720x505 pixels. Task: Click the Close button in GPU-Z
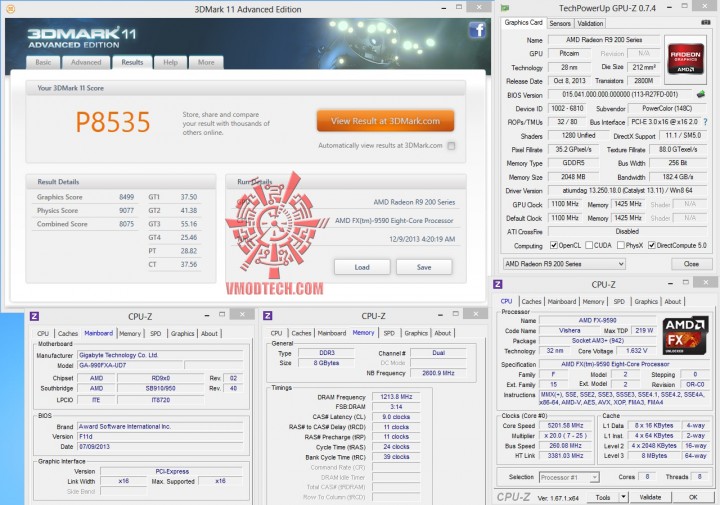691,264
